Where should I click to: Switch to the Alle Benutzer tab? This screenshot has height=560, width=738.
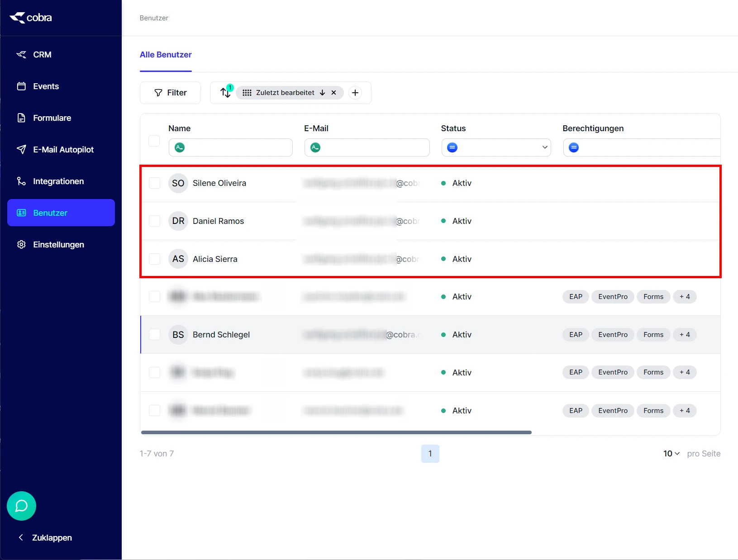[x=166, y=54]
